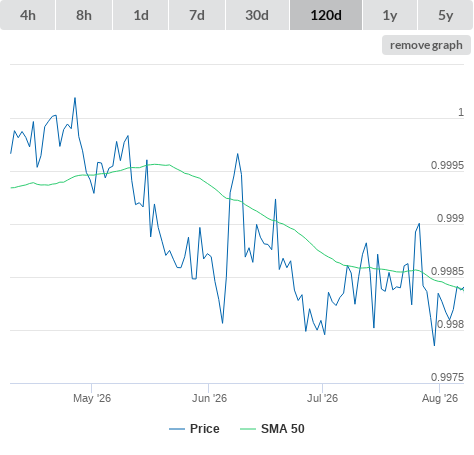The height and width of the screenshot is (455, 474).
Task: Open the 1d time range tab
Action: (141, 15)
